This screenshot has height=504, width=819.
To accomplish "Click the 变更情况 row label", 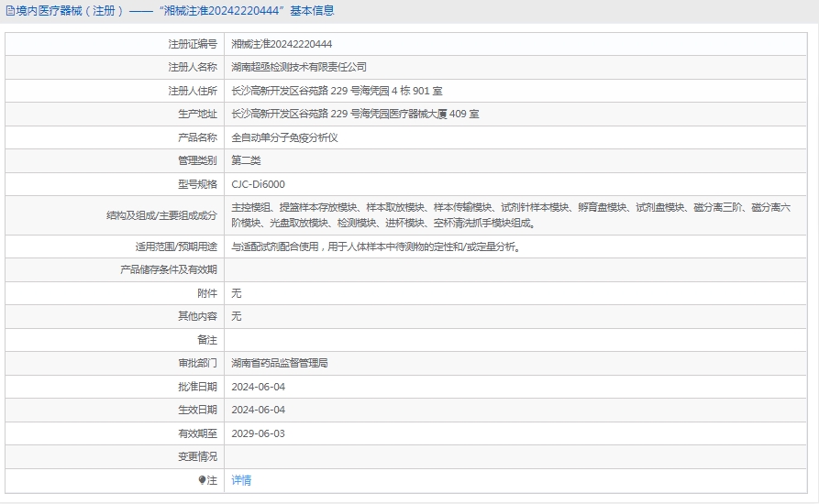I will (197, 456).
